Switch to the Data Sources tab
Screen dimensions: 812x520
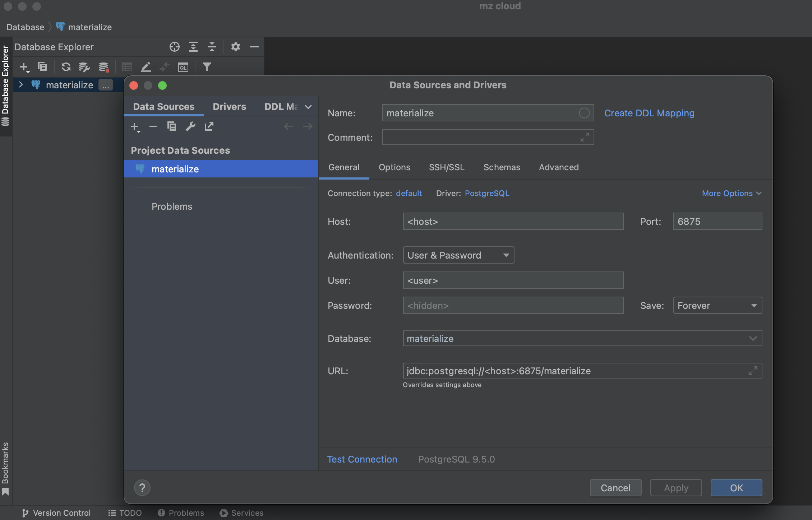click(x=164, y=107)
